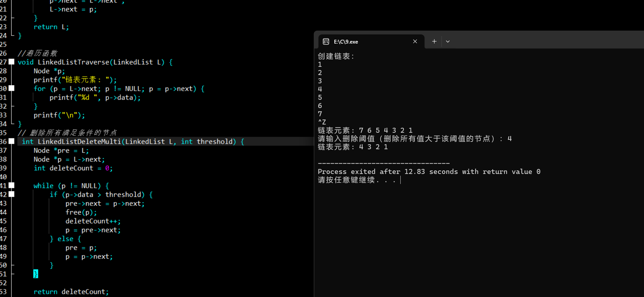Viewport: 644px width, 297px height.
Task: Click the 'while (p != NULL) {' code line
Action: pos(71,186)
